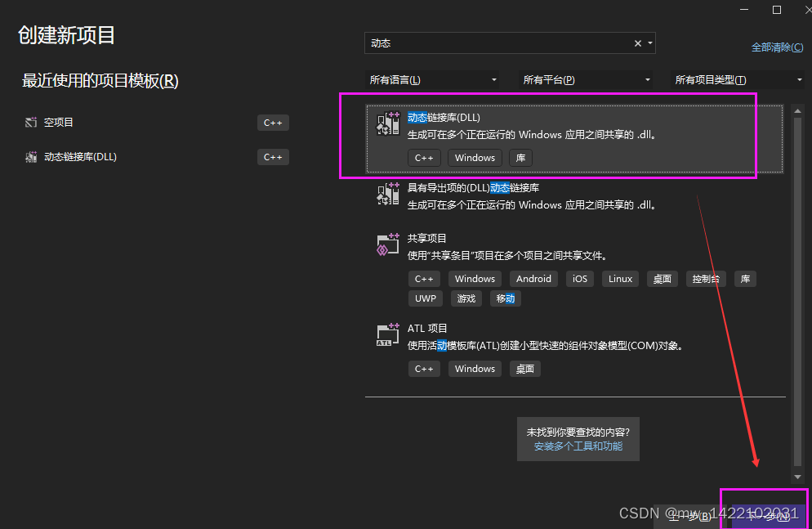Open the 安装多个工具和功能 link
Screen dimensions: 812x529
coord(578,448)
